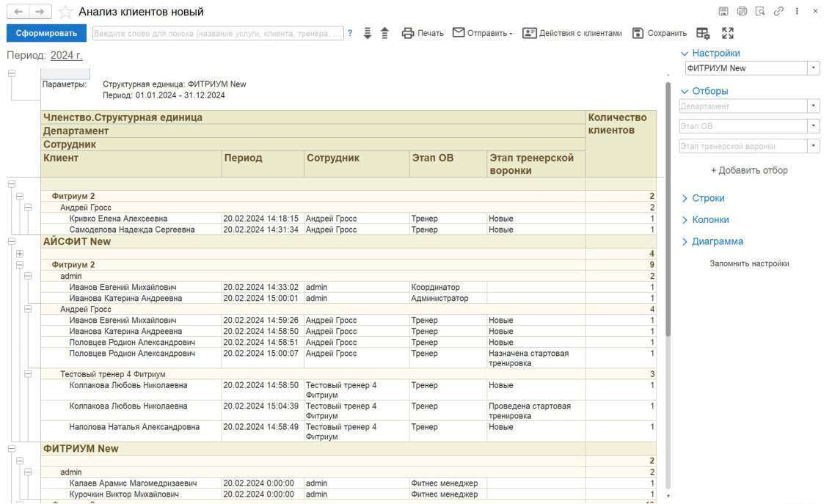The width and height of the screenshot is (832, 504).
Task: Open print preview from the title bar
Action: pyautogui.click(x=760, y=11)
